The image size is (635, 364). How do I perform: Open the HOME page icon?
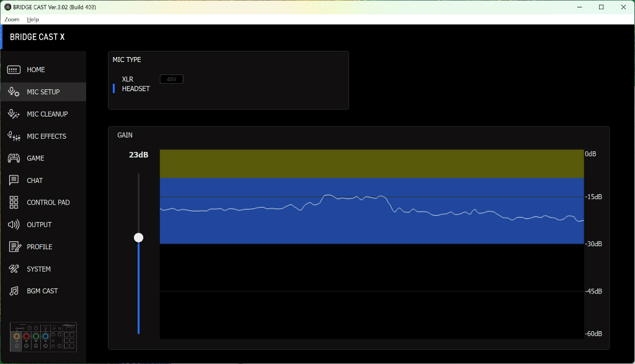tap(14, 69)
